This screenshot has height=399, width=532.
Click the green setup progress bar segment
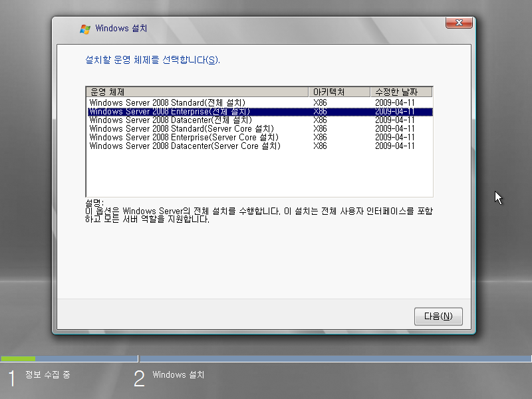click(18, 358)
